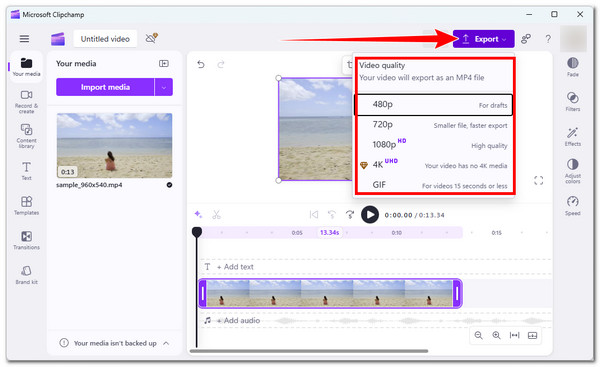This screenshot has height=367, width=600.
Task: Click the split scissors tool
Action: [217, 215]
